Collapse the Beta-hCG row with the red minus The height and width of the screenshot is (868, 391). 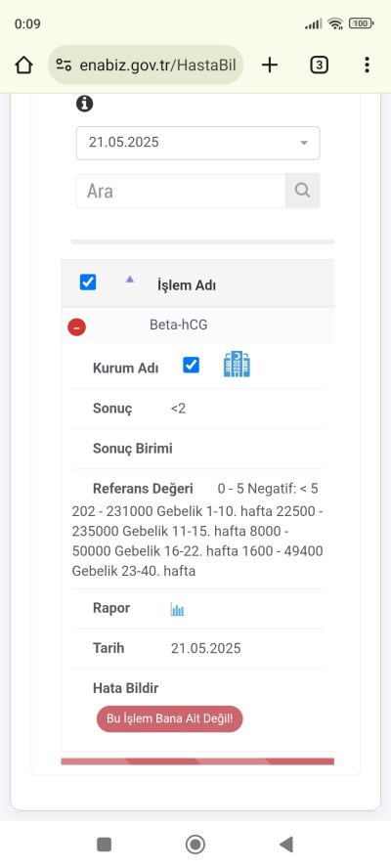coord(76,327)
